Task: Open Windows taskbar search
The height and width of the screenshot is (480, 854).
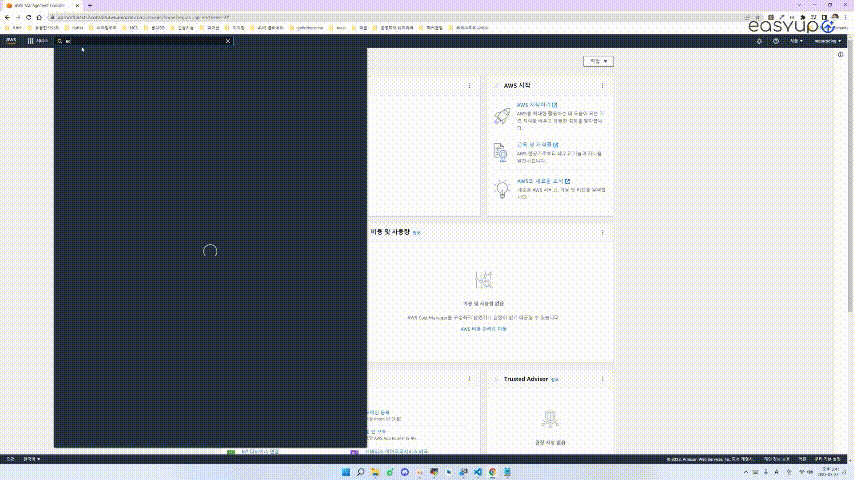Action: pos(361,472)
